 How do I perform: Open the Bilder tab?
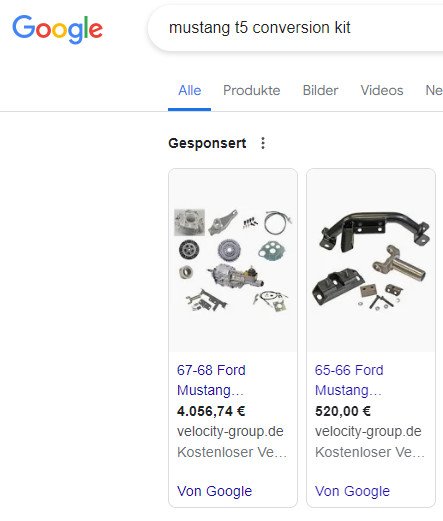(x=320, y=91)
